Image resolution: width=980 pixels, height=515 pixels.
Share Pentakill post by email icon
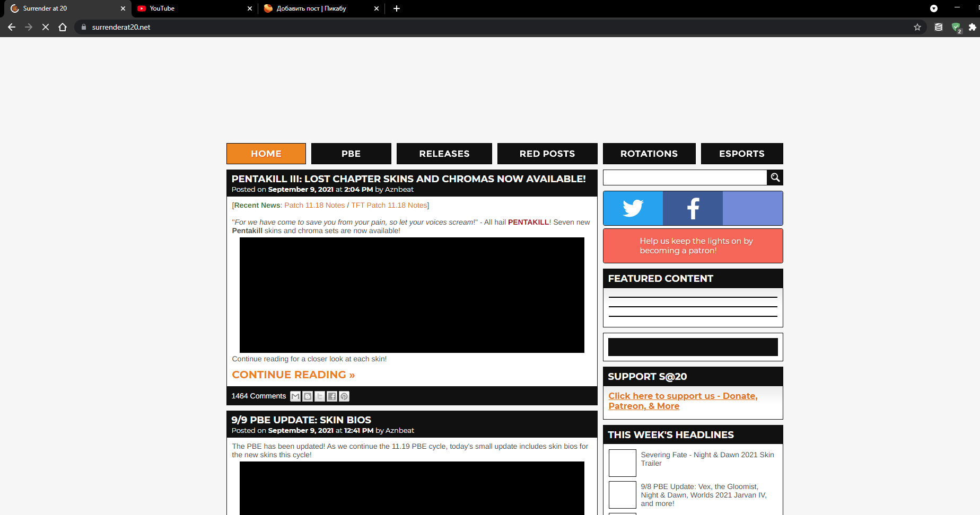click(x=295, y=396)
